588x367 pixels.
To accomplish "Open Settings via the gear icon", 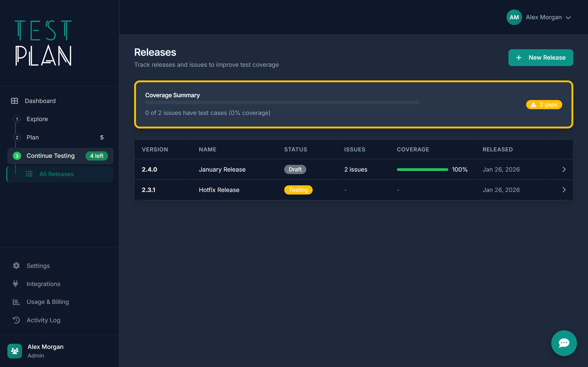I will click(16, 266).
